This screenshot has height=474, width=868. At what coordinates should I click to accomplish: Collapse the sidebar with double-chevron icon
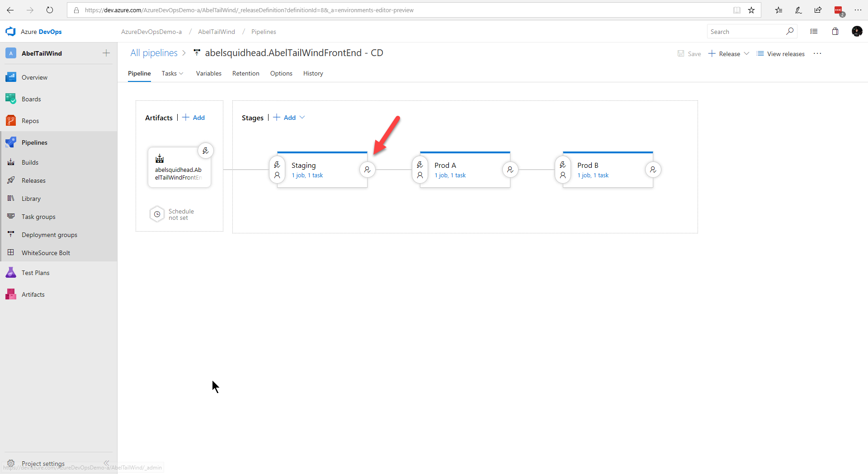point(106,463)
